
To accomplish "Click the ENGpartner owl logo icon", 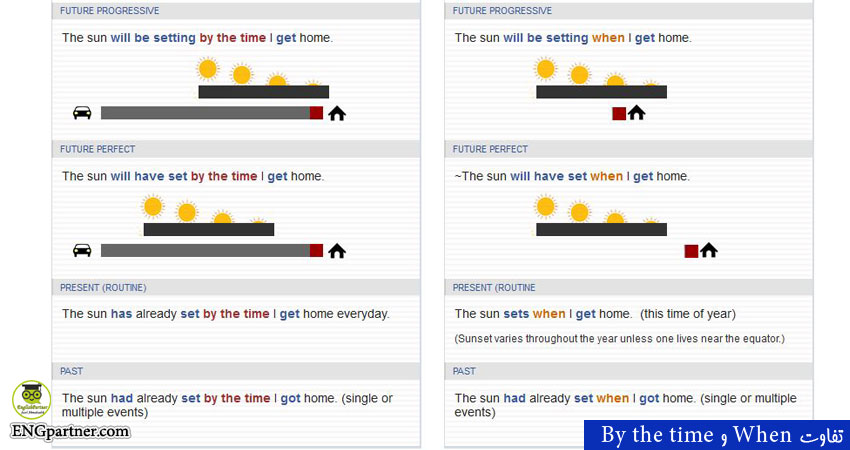I will [x=32, y=400].
